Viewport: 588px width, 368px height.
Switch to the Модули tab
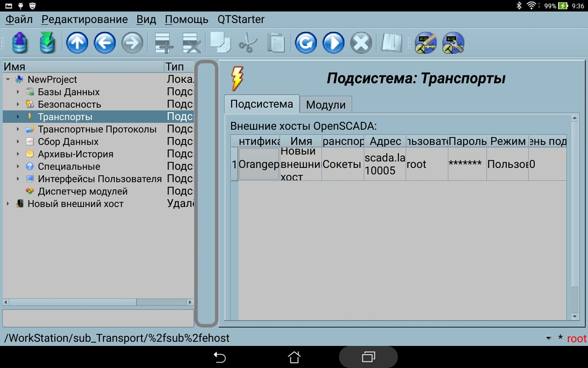(x=325, y=104)
